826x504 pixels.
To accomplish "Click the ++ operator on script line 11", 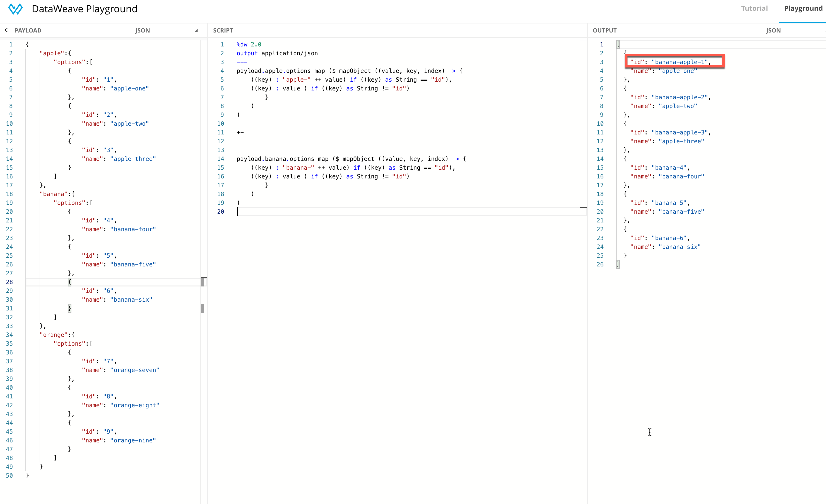I will pyautogui.click(x=240, y=132).
